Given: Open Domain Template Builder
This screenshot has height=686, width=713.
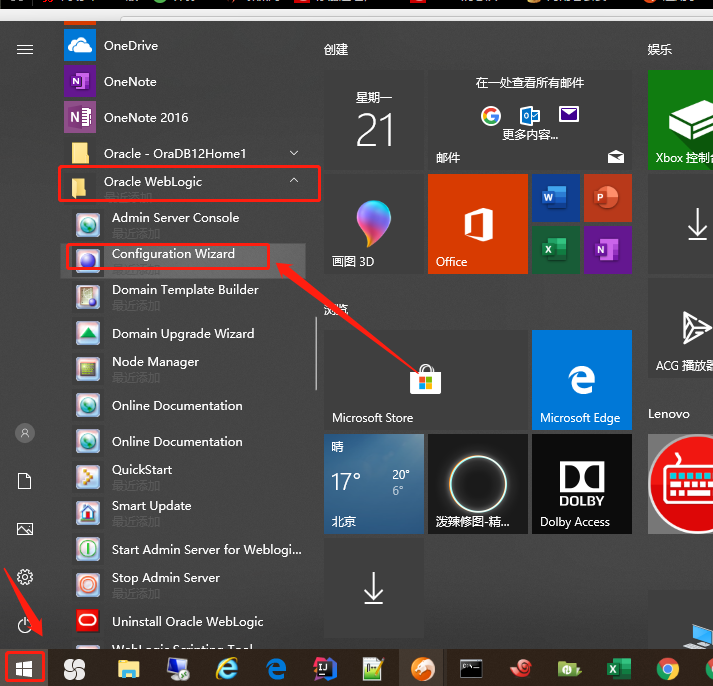Looking at the screenshot, I should click(182, 296).
